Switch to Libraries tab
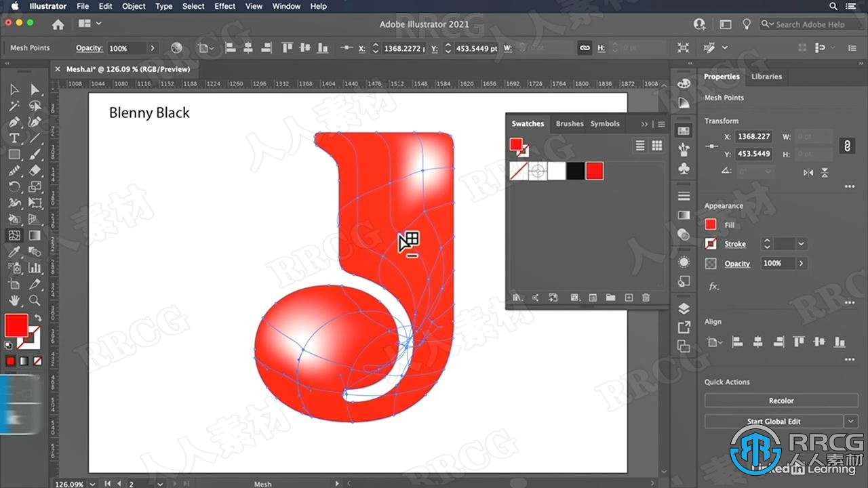 [766, 77]
